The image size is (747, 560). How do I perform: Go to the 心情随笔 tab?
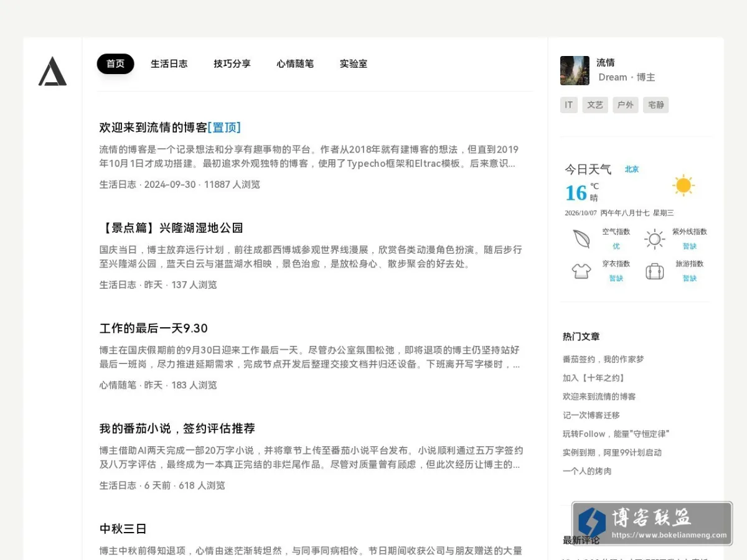(x=295, y=63)
